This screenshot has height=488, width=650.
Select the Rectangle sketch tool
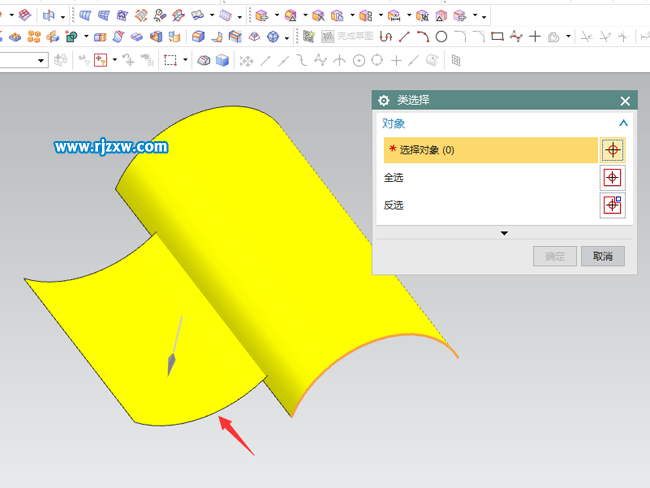tap(497, 37)
